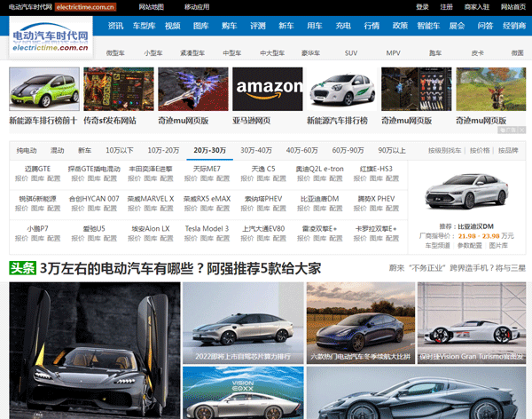This screenshot has width=532, height=419.
Task: Click 参数配置 under 比亚迪汉DM
Action: 470,245
